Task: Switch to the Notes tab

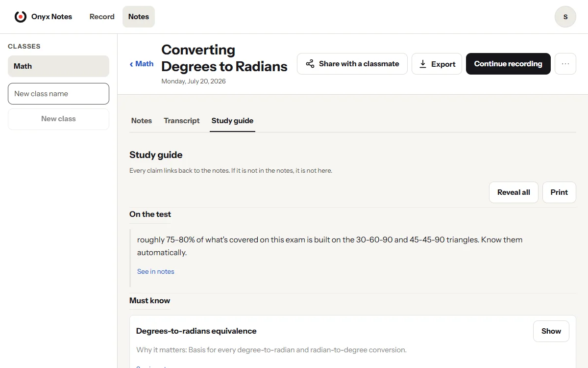Action: pos(142,121)
